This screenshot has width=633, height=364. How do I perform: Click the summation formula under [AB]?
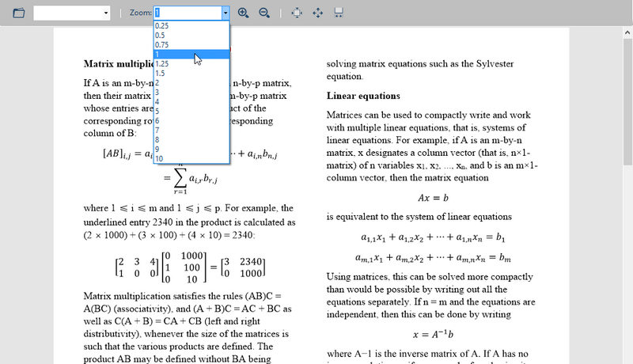pyautogui.click(x=190, y=179)
